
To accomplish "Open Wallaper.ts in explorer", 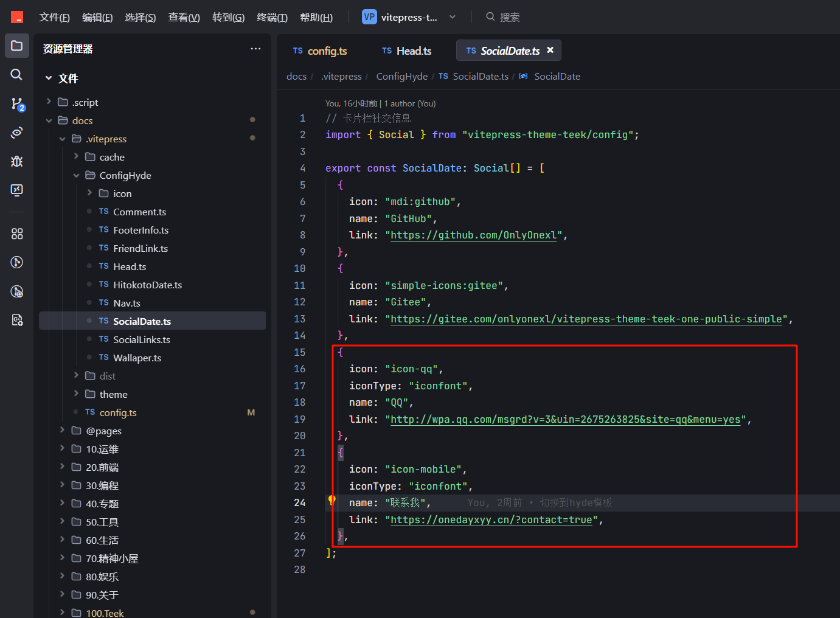I will (x=137, y=358).
